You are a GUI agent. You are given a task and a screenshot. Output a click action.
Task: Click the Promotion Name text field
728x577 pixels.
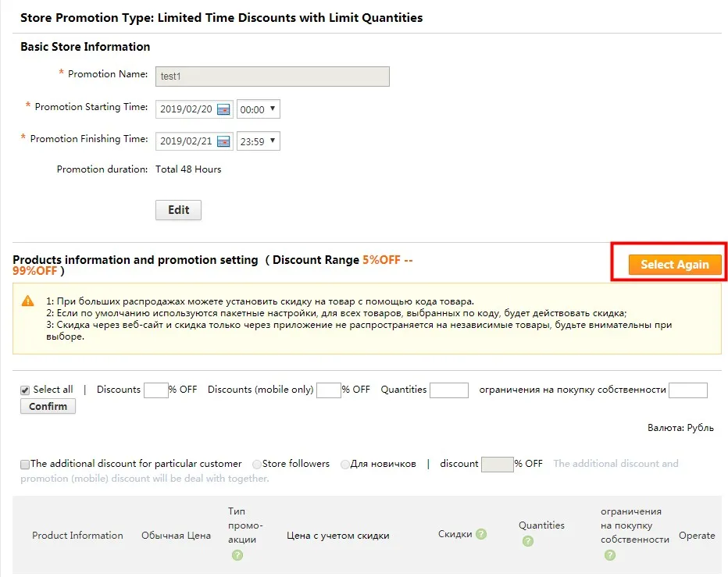click(273, 77)
